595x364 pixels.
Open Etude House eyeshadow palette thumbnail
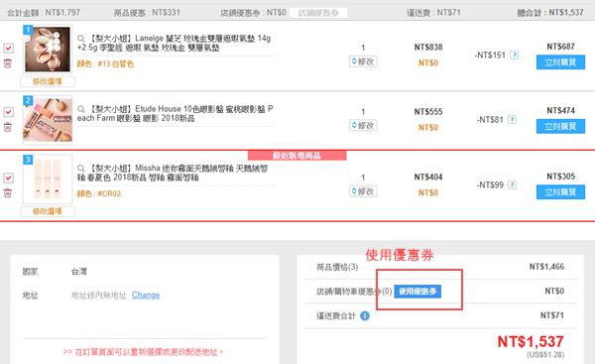[48, 120]
